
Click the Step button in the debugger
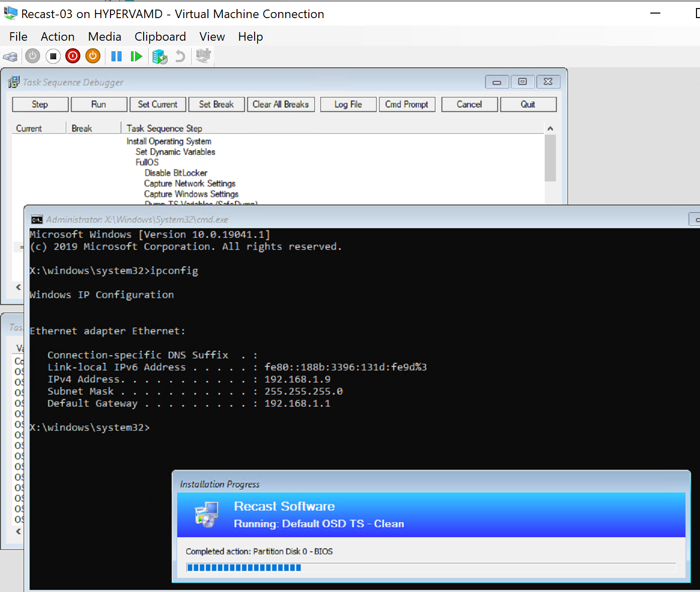40,105
